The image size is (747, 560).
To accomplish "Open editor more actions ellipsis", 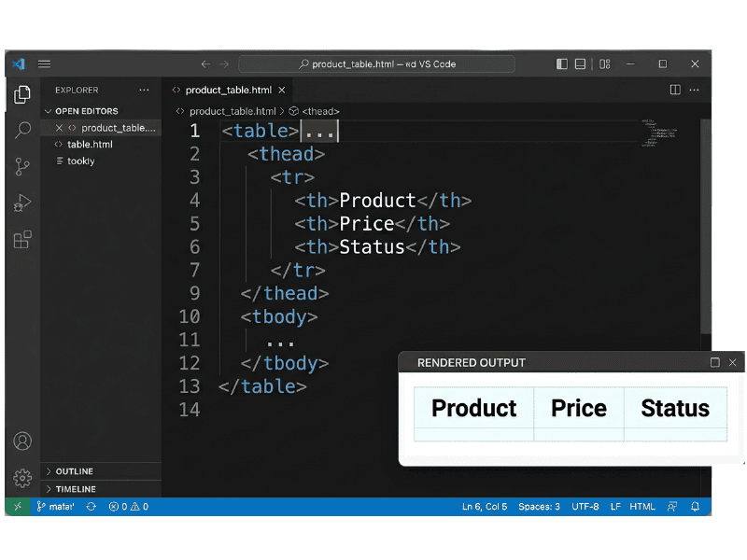I will tap(694, 90).
